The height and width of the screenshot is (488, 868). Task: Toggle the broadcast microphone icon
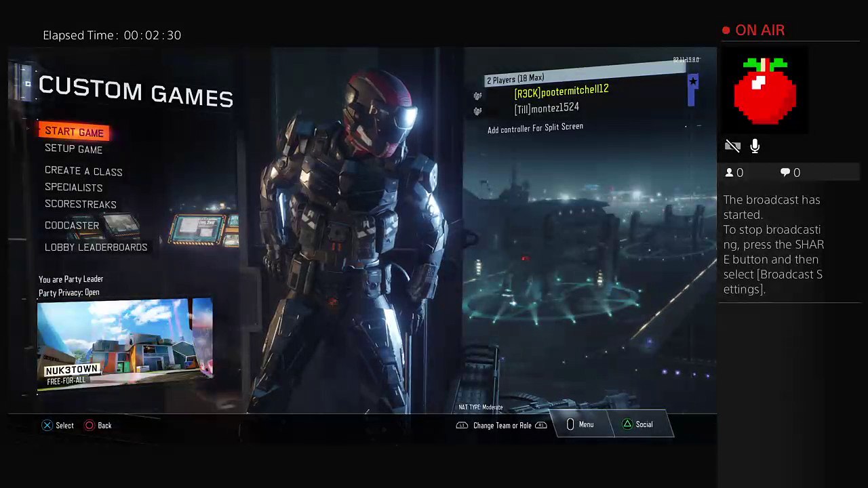pos(755,146)
